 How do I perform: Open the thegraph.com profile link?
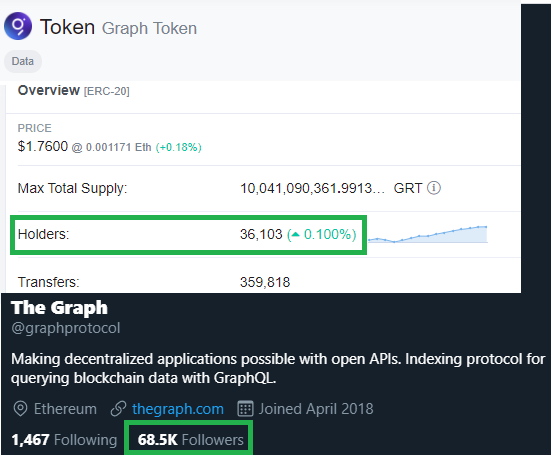(x=178, y=409)
